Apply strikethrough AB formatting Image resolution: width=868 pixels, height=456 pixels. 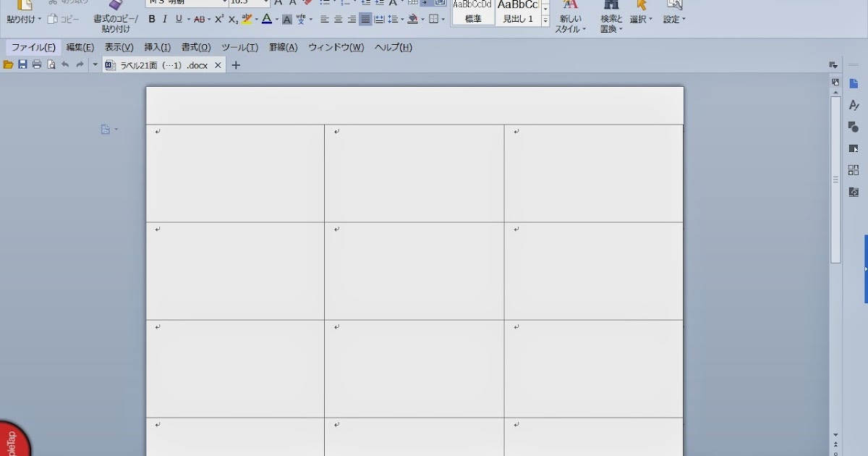pyautogui.click(x=199, y=20)
